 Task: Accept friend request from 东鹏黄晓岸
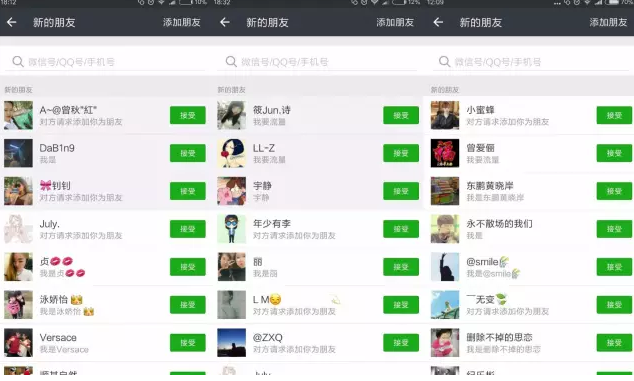click(614, 191)
